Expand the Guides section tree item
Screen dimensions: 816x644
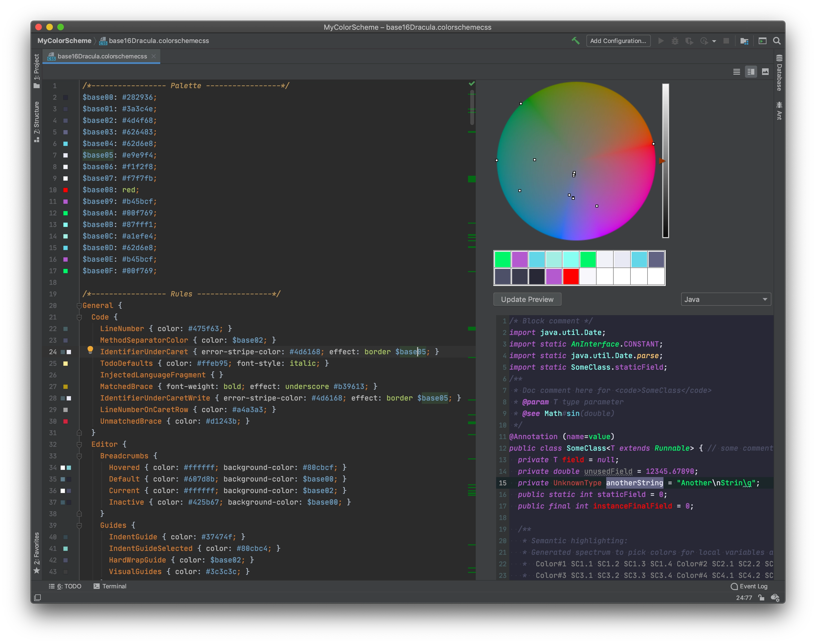point(80,525)
